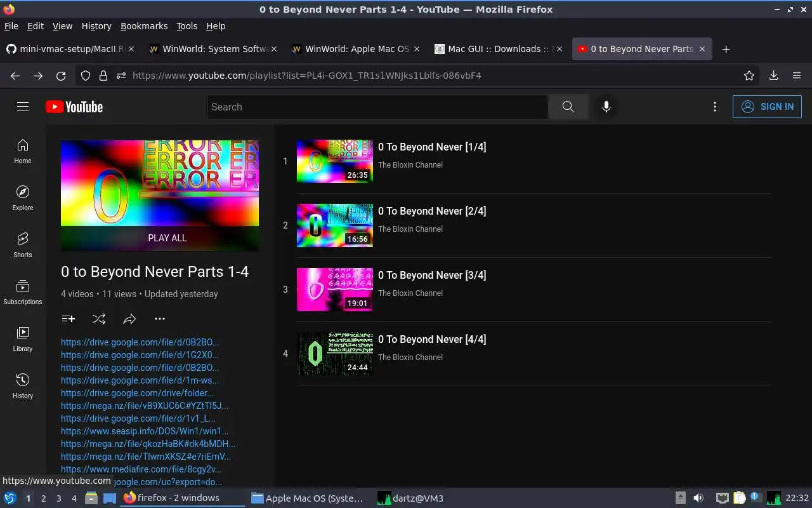Open video 0 To Beyond Never [4/4] title

(432, 339)
